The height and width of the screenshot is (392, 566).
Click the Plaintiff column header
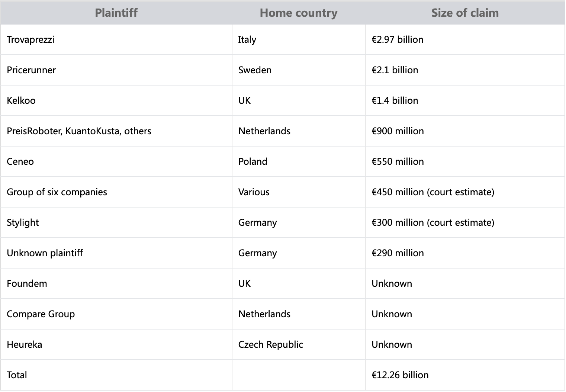[x=116, y=13]
